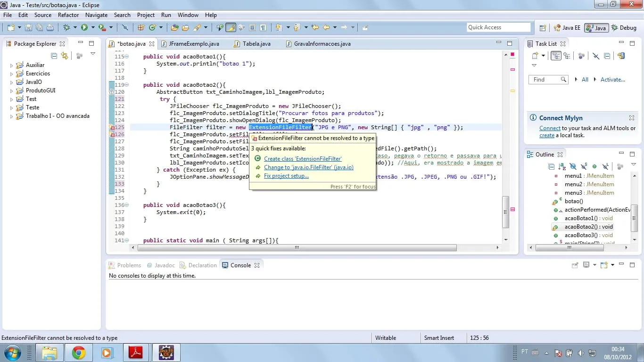
Task: Switch to the JFrameExemplo.java editor tab
Action: pos(190,44)
